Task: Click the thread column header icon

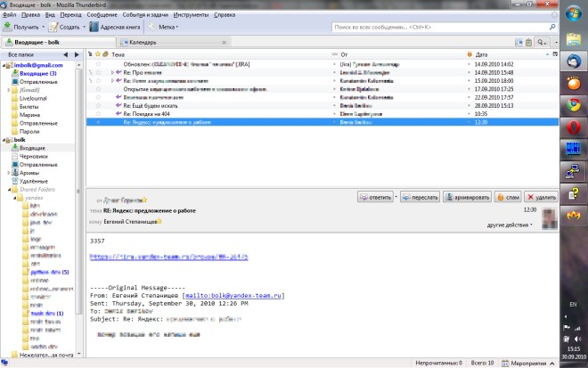Action: pyautogui.click(x=90, y=54)
